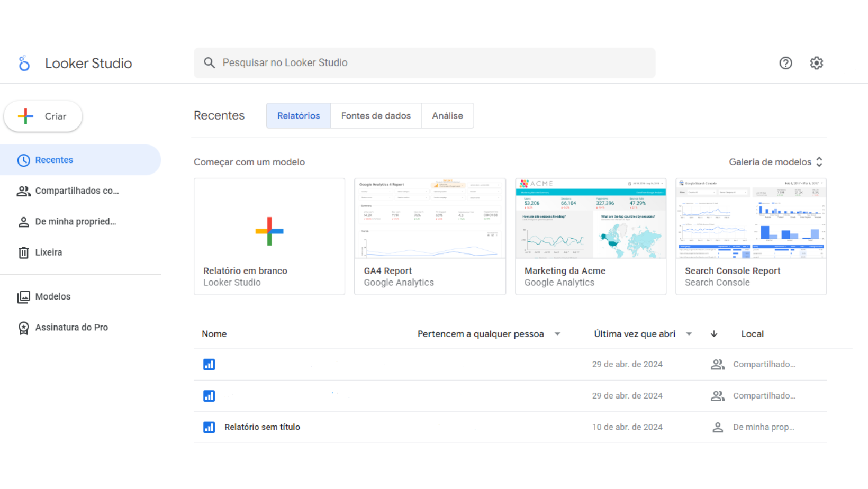Viewport: 868px width, 489px height.
Task: Click the Recentes clock icon in sidebar
Action: [23, 159]
